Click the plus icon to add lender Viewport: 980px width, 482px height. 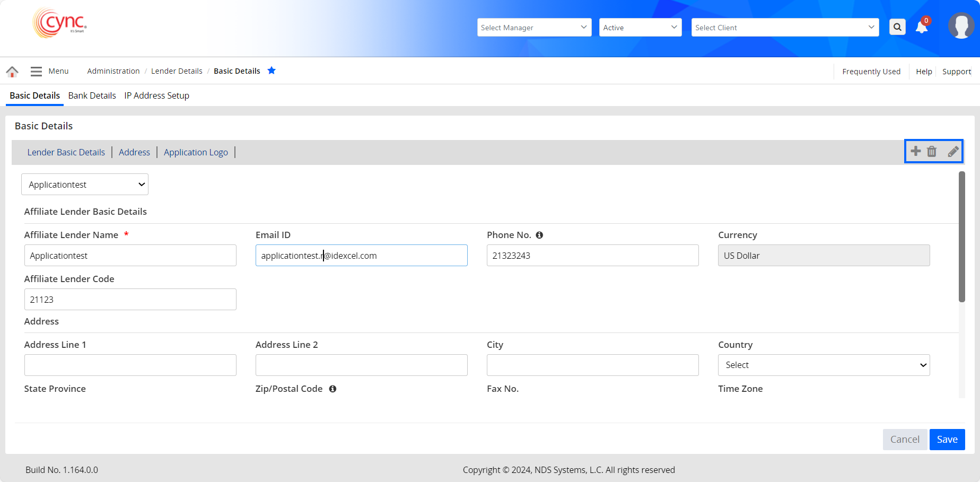click(x=916, y=151)
